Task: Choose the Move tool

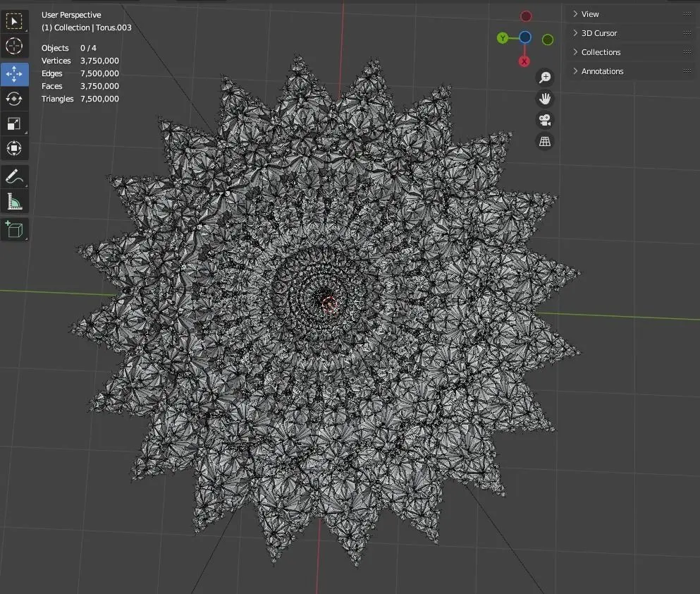Action: pos(14,74)
